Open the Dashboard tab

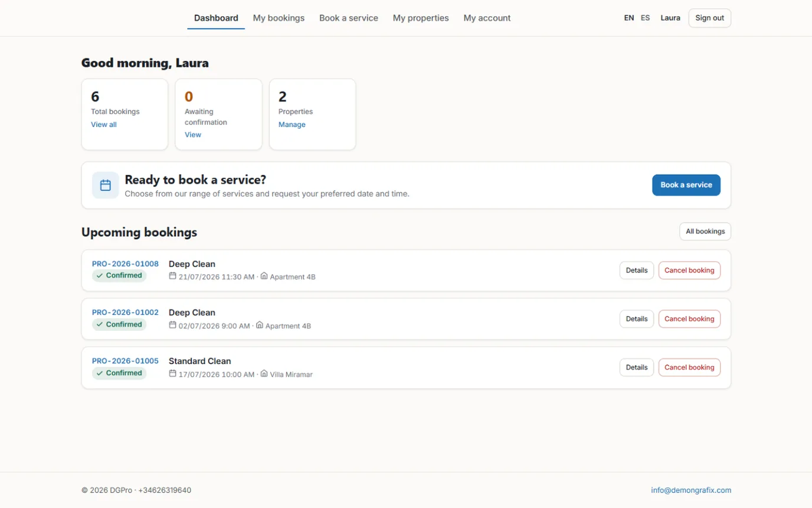coord(216,18)
